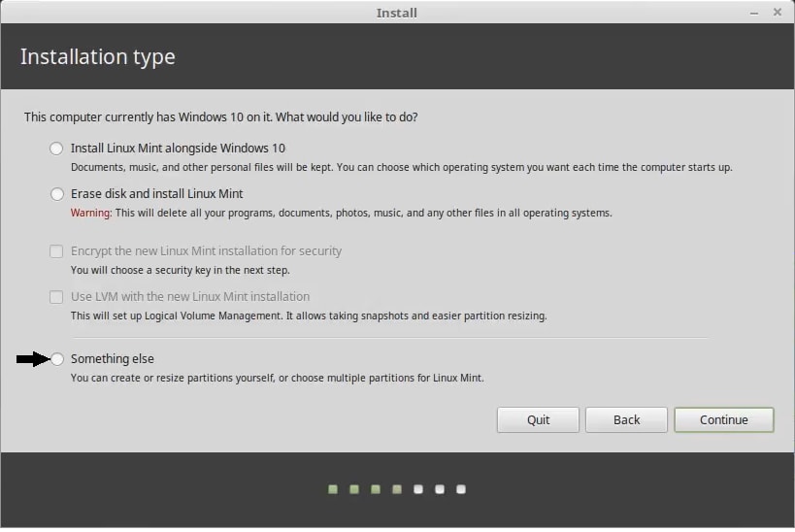795x532 pixels.
Task: Go Back to previous installer step
Action: [627, 420]
